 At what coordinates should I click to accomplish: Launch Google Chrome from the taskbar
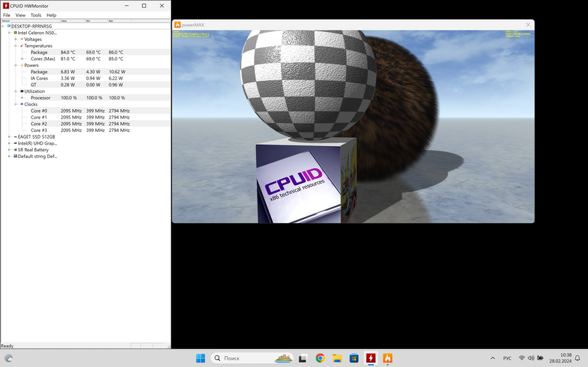320,358
